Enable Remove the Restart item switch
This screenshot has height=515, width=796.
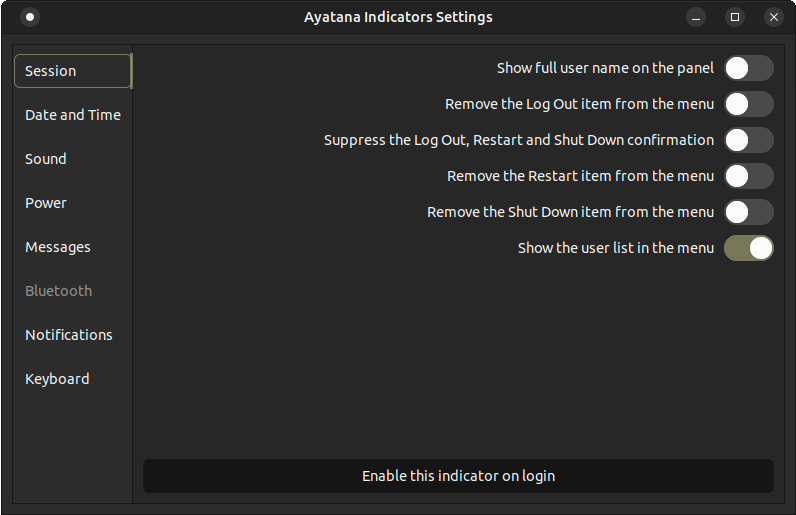coord(748,176)
